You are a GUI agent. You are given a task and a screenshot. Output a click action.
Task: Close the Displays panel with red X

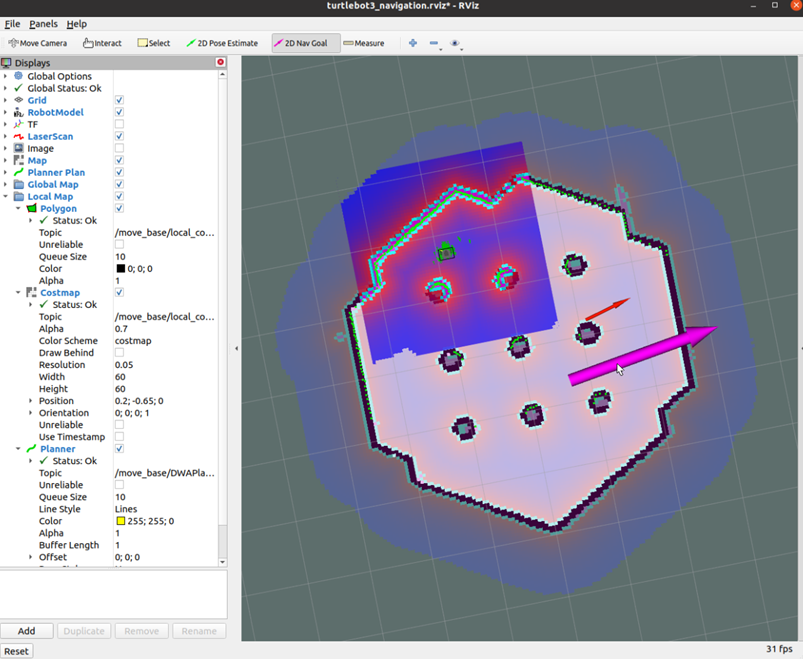pyautogui.click(x=221, y=62)
